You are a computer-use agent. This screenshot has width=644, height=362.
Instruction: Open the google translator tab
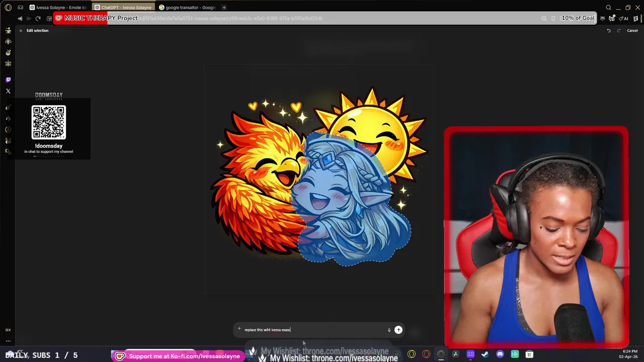pos(187,8)
